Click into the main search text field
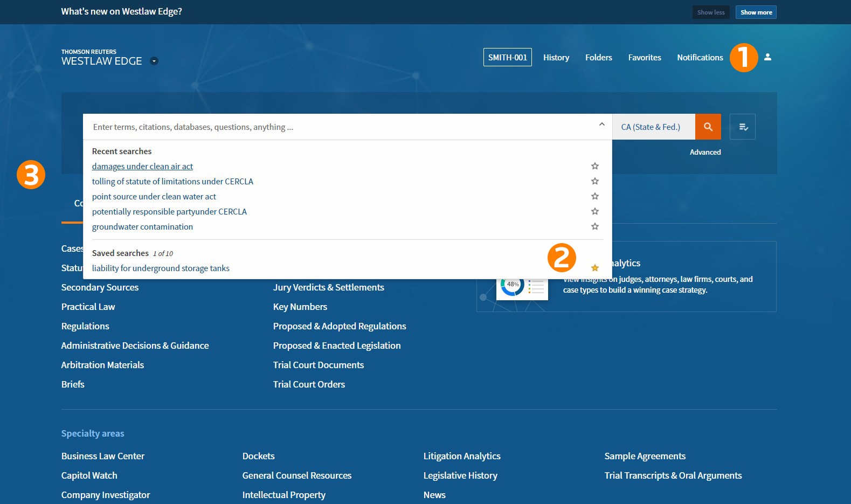 (x=340, y=127)
